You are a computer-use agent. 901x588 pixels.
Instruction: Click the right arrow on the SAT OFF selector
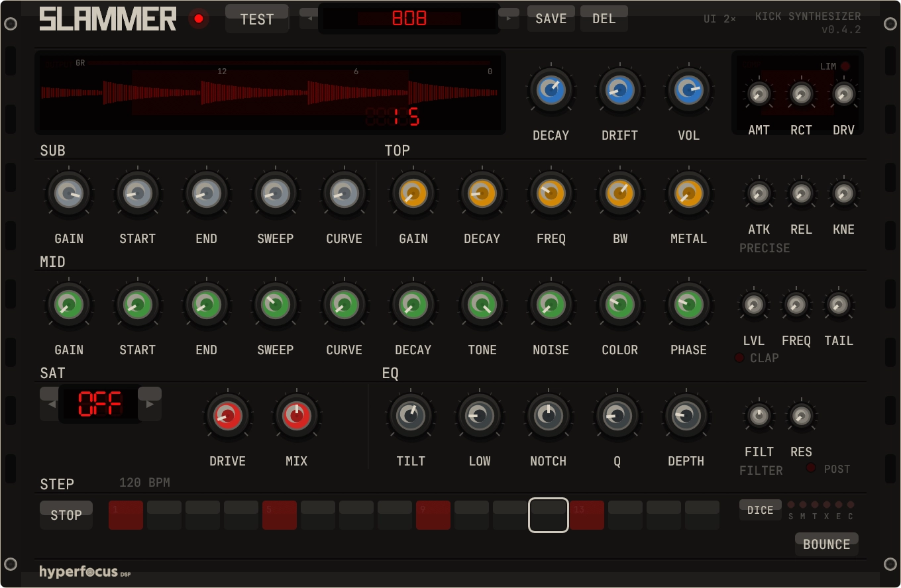point(150,404)
